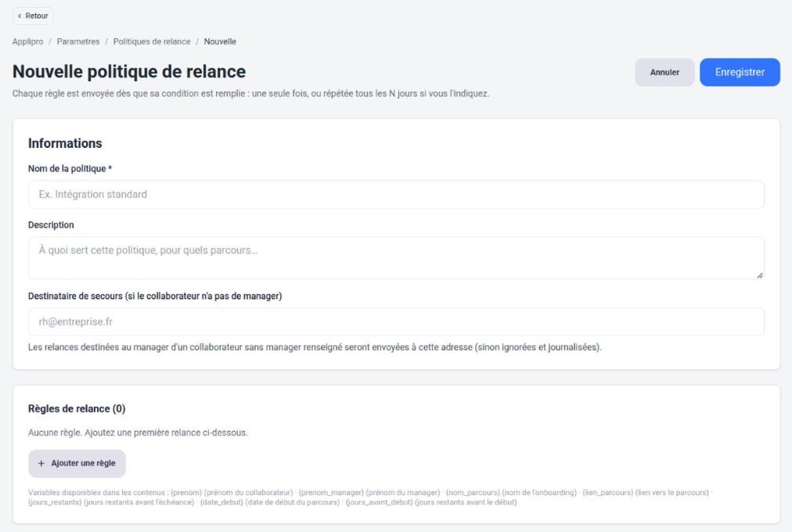Click the Destinataire de secours label

155,296
